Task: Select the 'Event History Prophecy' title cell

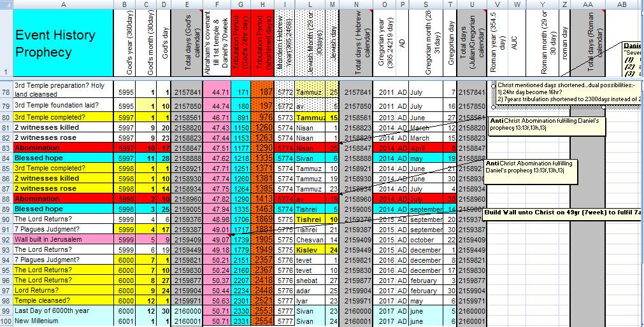Action: 63,43
